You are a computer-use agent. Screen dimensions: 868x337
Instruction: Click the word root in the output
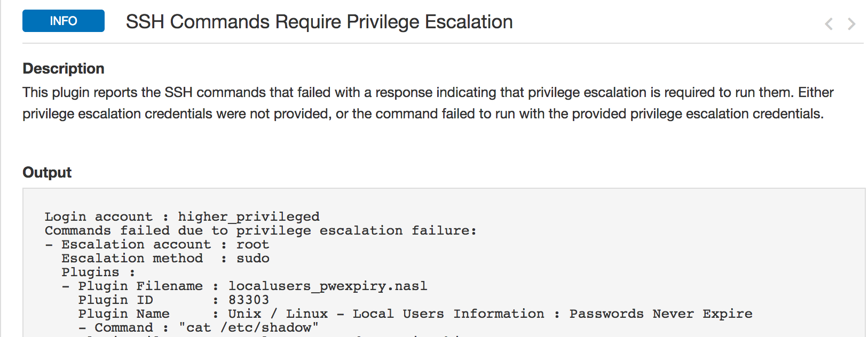click(x=253, y=245)
